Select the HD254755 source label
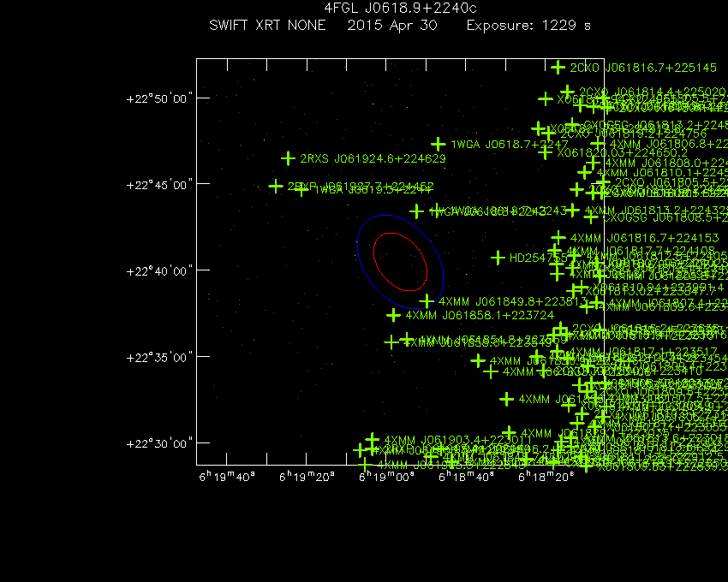728x582 pixels. click(539, 258)
